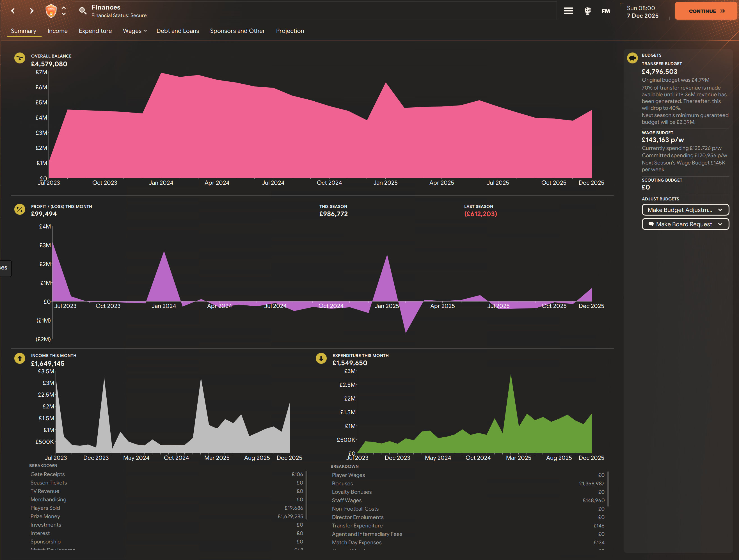The image size is (739, 560).
Task: Switch to the Expenditure tab
Action: (95, 31)
